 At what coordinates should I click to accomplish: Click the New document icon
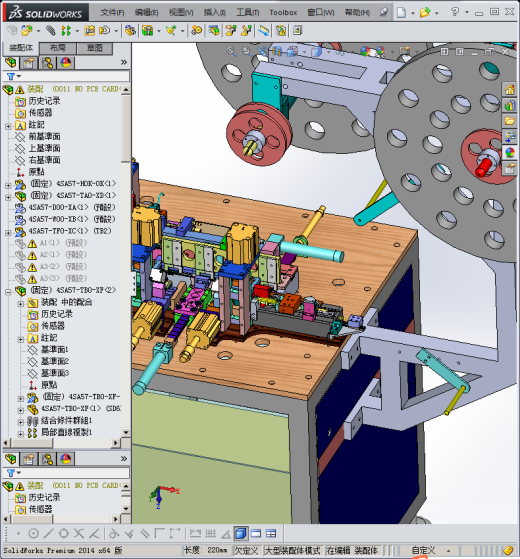pos(401,12)
